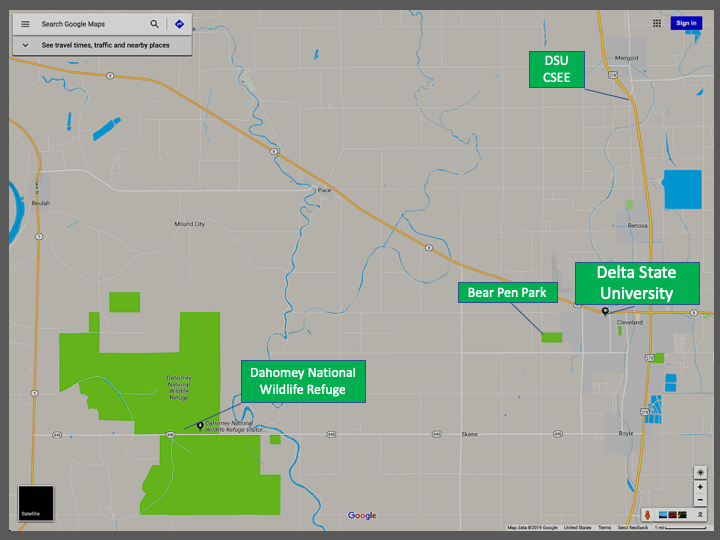Click the magnifying glass search icon

154,24
